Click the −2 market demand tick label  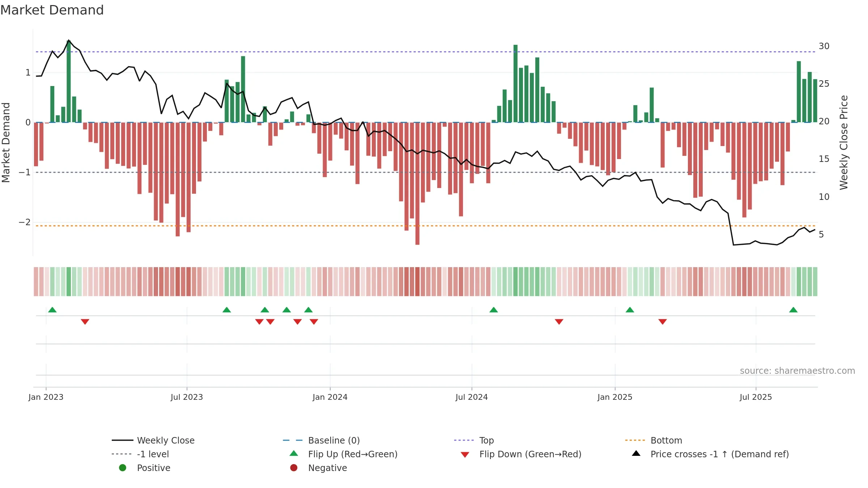pos(25,222)
